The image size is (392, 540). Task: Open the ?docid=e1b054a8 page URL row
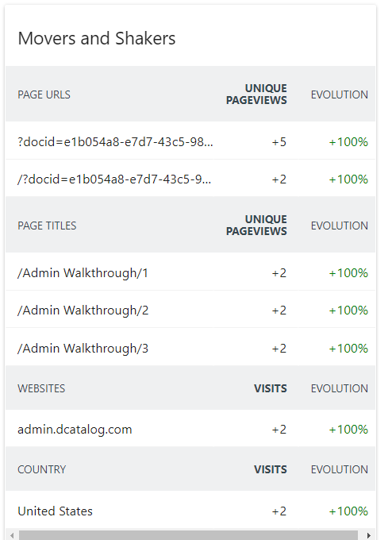[190, 141]
